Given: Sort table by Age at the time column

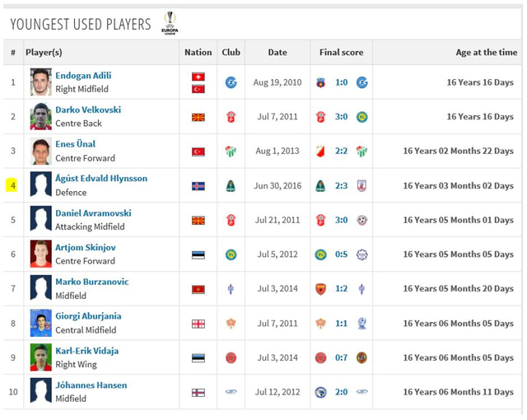Looking at the screenshot, I should [x=486, y=52].
